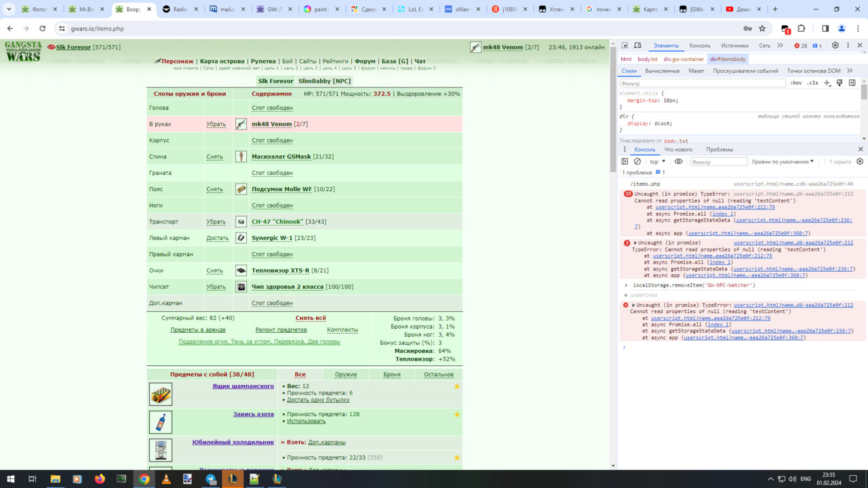This screenshot has width=868, height=488.
Task: Open Firefox from the Windows taskbar
Action: coord(100,479)
